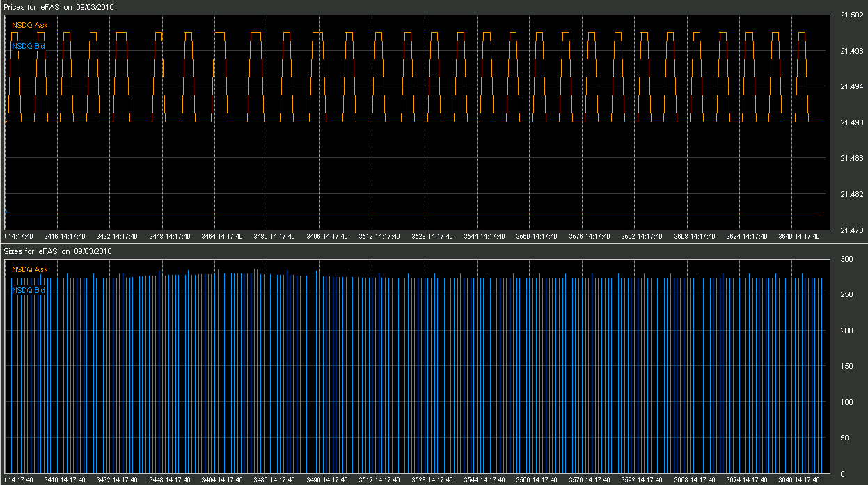Click '3544 14:17:40' on Prices chart time axis
868x485 pixels.
[484, 237]
